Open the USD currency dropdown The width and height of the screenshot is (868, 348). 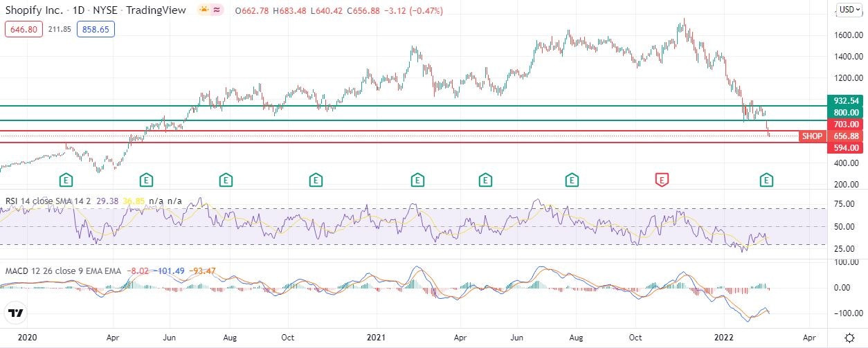[x=848, y=10]
